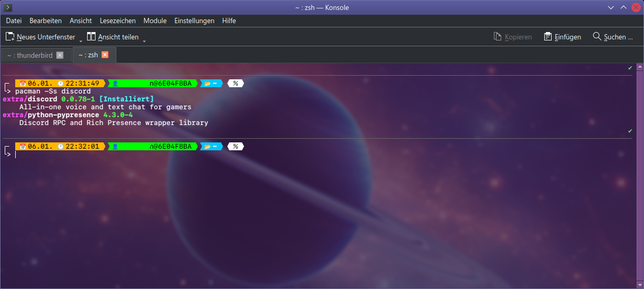Click the % segment in first prompt
The height and width of the screenshot is (289, 644).
coord(236,84)
